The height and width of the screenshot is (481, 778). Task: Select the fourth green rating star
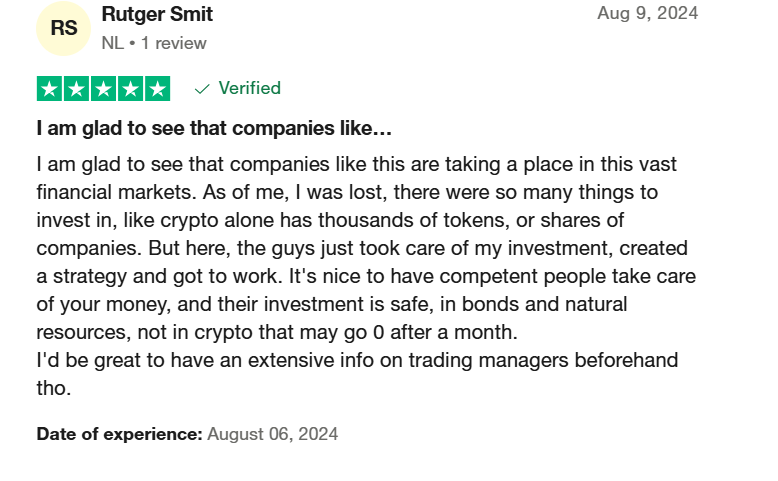[x=130, y=88]
